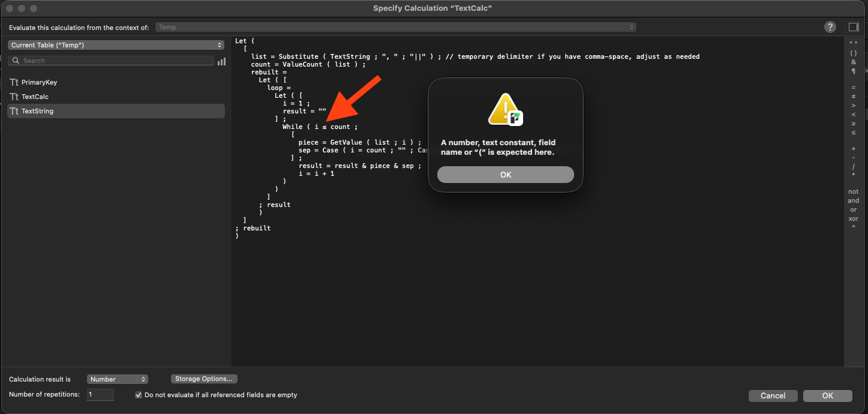Click the field sort order bars icon
The width and height of the screenshot is (868, 414).
tap(221, 61)
